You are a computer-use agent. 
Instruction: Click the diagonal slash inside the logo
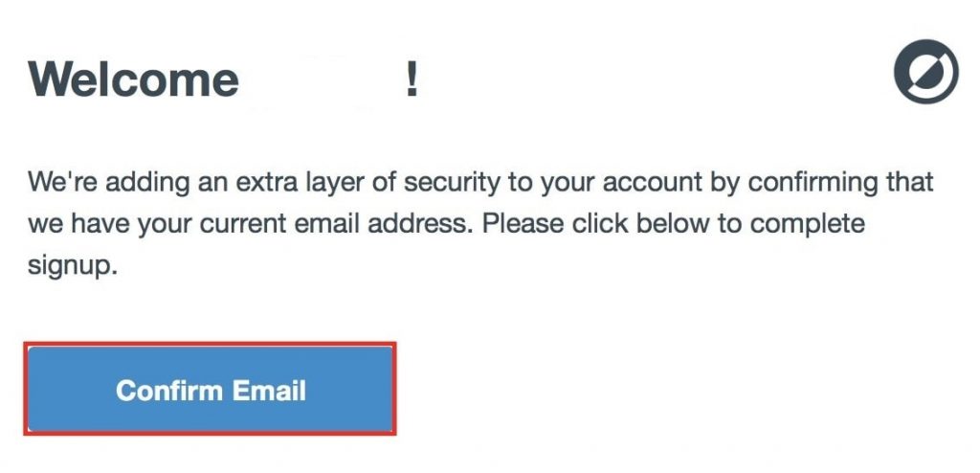[925, 71]
